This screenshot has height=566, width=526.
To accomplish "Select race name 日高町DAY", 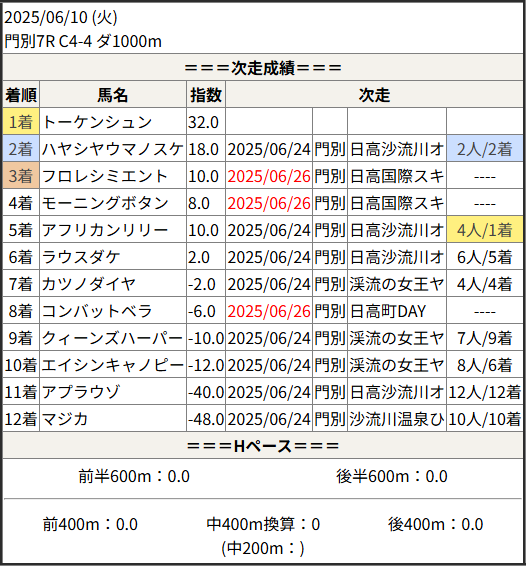I will click(x=388, y=311).
